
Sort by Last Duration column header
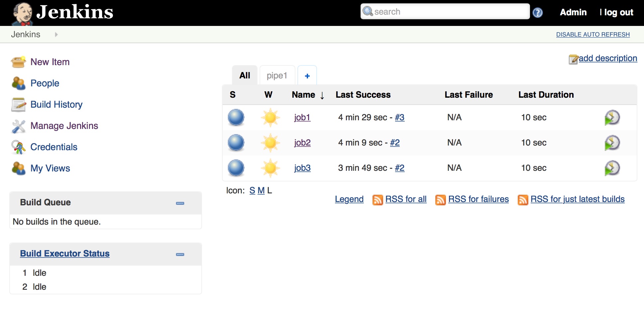(x=546, y=95)
